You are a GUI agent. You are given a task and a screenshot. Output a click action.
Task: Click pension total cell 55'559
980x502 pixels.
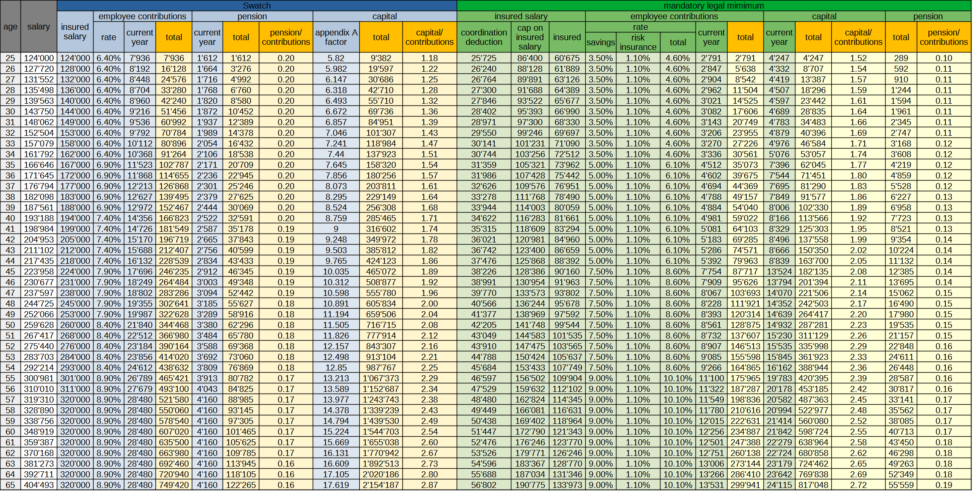[901, 485]
